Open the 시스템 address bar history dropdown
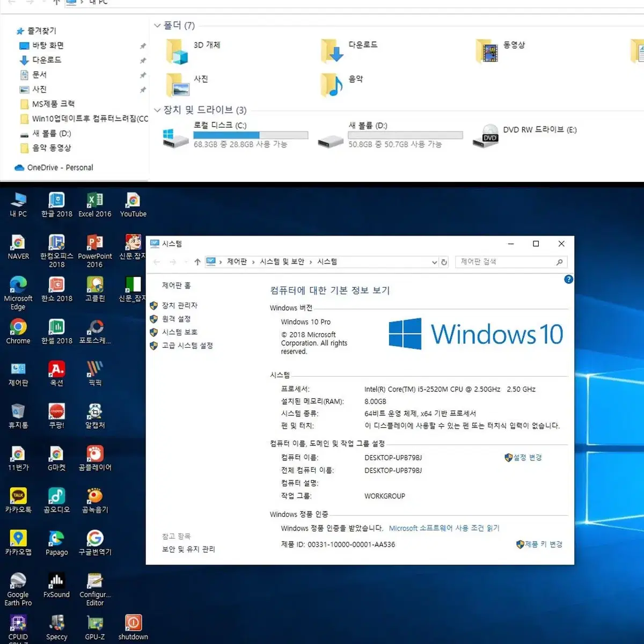This screenshot has height=644, width=644. [434, 262]
